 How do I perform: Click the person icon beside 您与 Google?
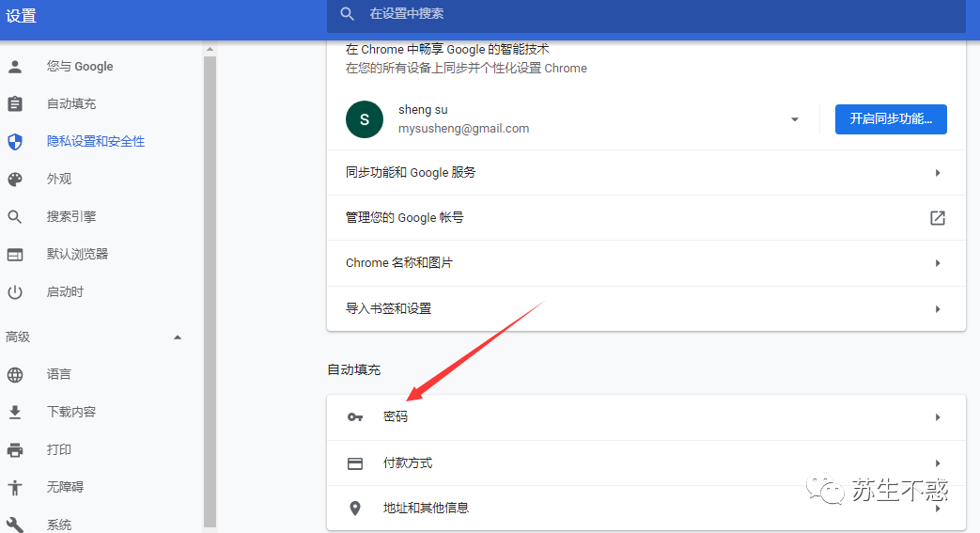(15, 67)
